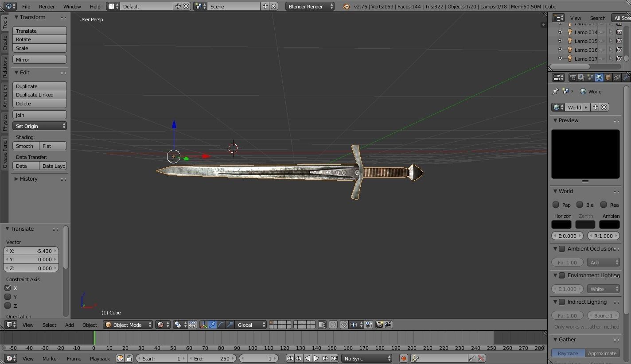Click the Horizon color swatch
This screenshot has width=631, height=364.
tap(561, 225)
